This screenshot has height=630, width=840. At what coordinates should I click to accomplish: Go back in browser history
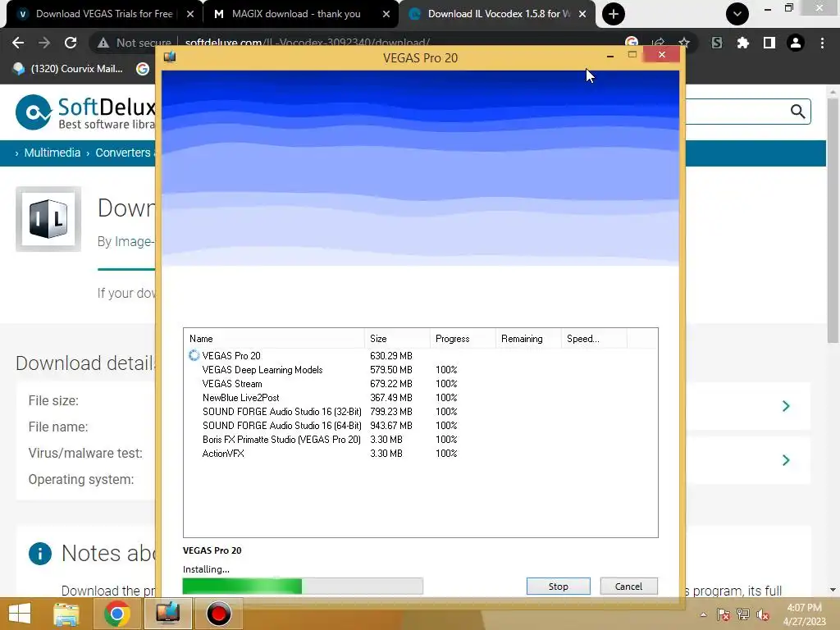tap(18, 43)
